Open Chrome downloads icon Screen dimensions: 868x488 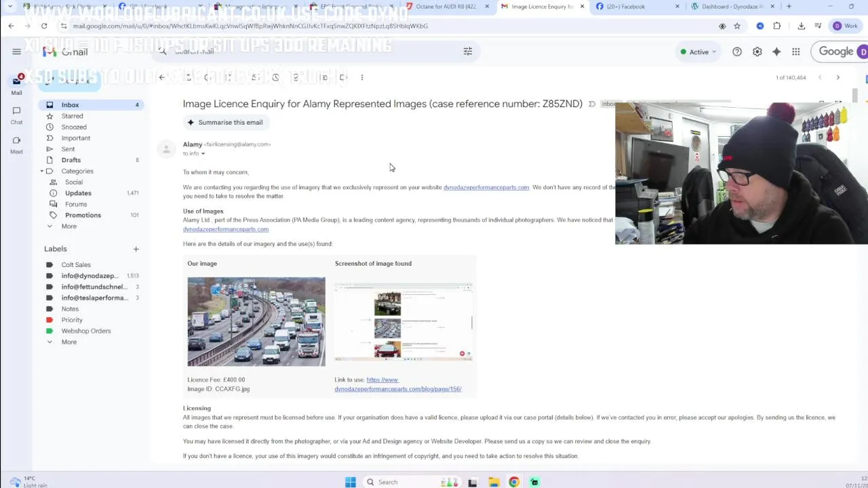(x=801, y=26)
